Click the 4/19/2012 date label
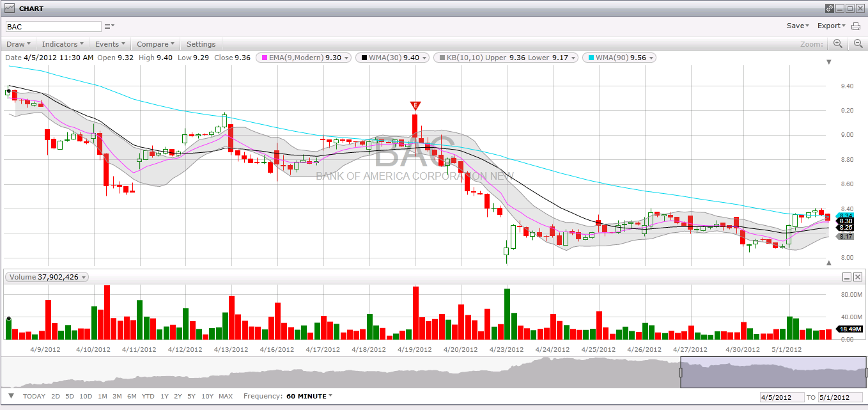 (415, 350)
